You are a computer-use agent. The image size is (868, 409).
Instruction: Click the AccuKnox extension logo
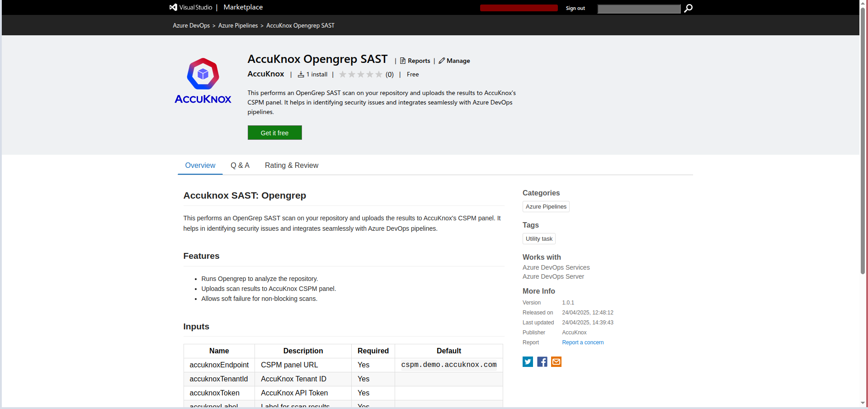click(x=203, y=81)
